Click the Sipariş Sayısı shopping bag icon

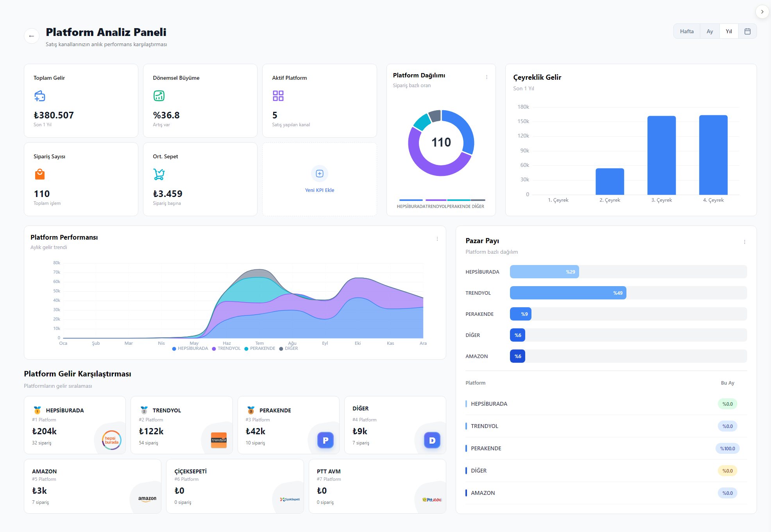point(40,174)
